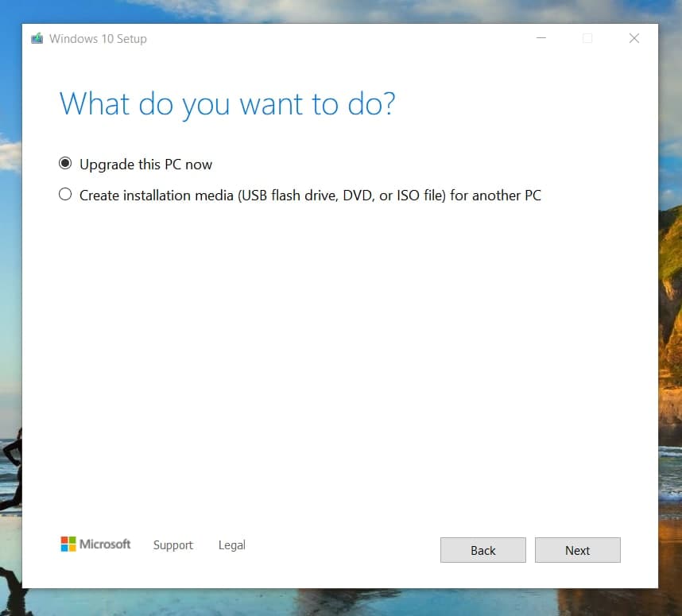Go Back to previous setup page
The width and height of the screenshot is (682, 616).
482,550
